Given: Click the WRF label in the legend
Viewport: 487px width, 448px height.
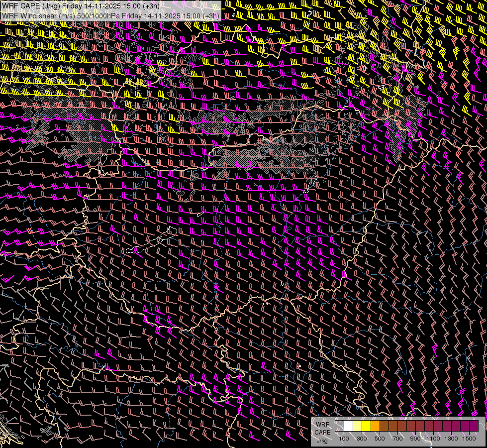Looking at the screenshot, I should click(322, 425).
